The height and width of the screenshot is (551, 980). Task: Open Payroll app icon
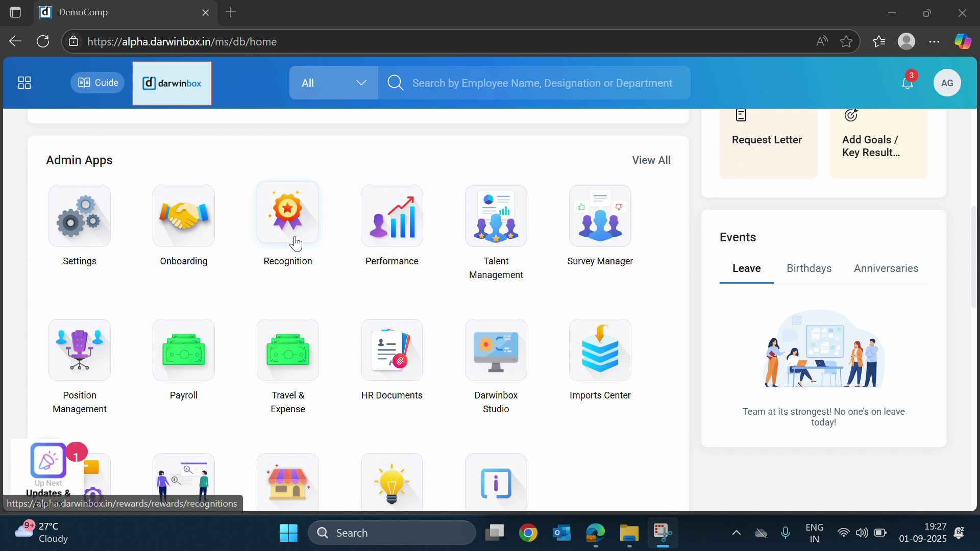click(x=183, y=350)
